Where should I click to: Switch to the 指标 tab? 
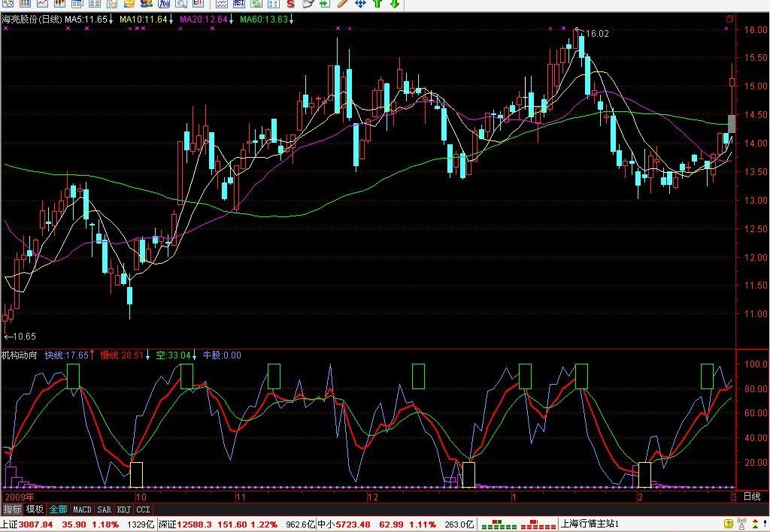coord(12,509)
